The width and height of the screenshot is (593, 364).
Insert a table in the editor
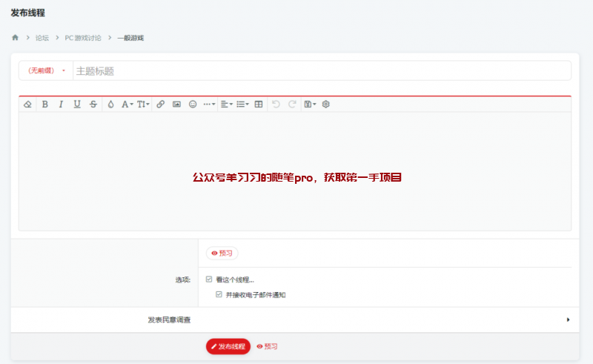point(258,105)
